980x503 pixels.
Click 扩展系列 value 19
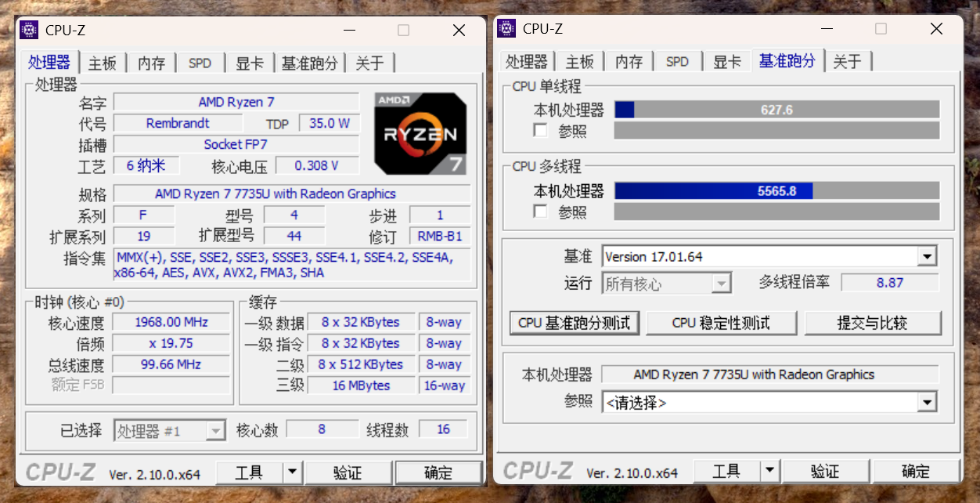(x=144, y=236)
